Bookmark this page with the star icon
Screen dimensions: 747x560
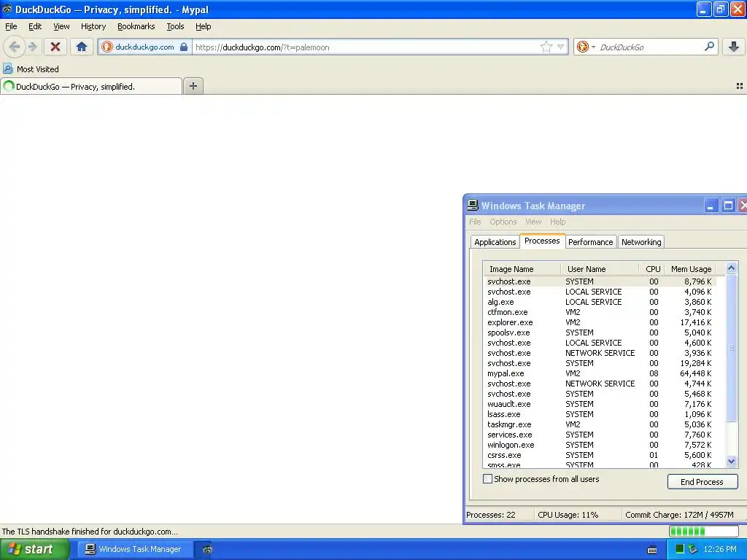point(546,47)
